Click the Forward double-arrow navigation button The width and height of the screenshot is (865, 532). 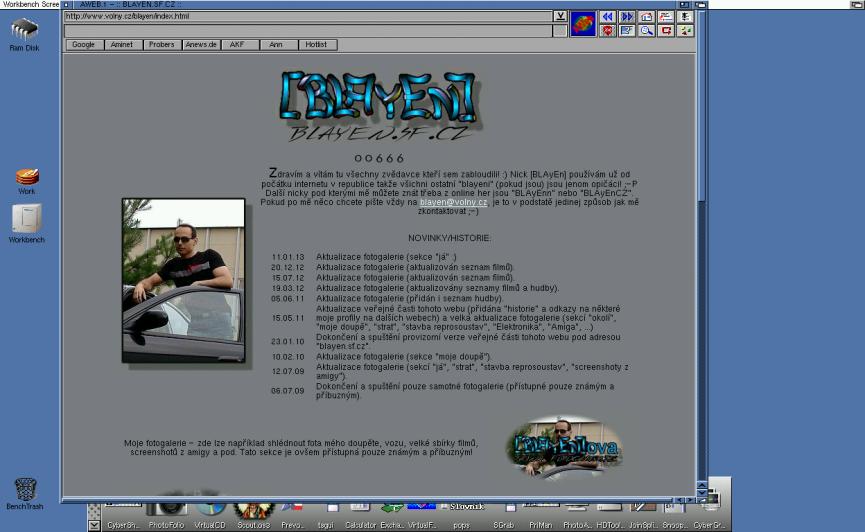point(627,17)
